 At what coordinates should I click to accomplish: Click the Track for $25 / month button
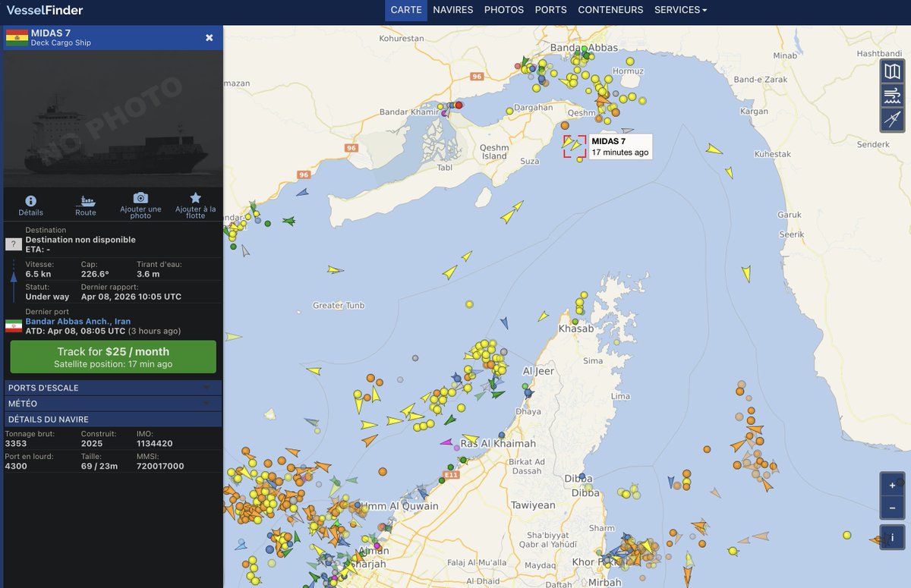click(113, 357)
